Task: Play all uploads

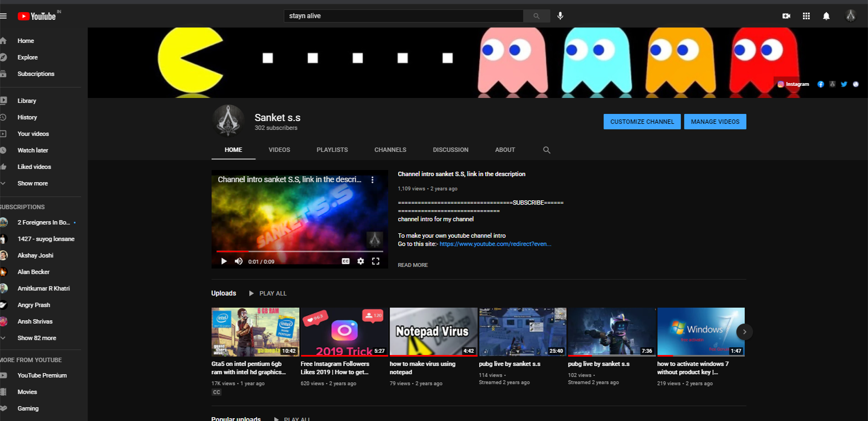Action: tap(268, 293)
